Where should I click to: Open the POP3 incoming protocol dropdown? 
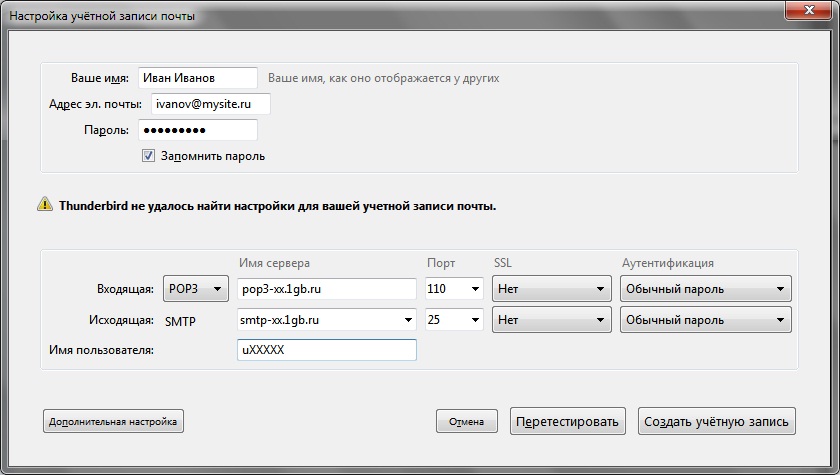[194, 289]
